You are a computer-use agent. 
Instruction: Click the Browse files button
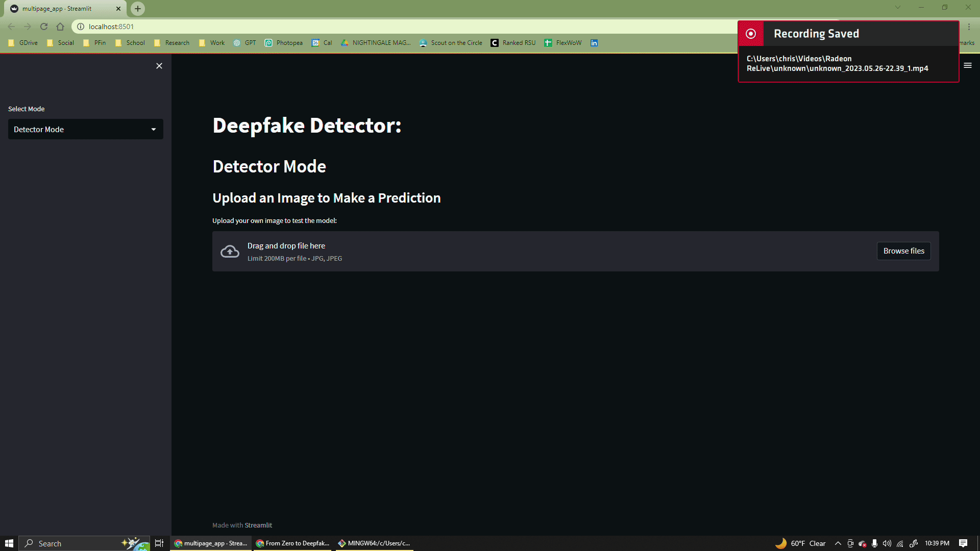903,251
